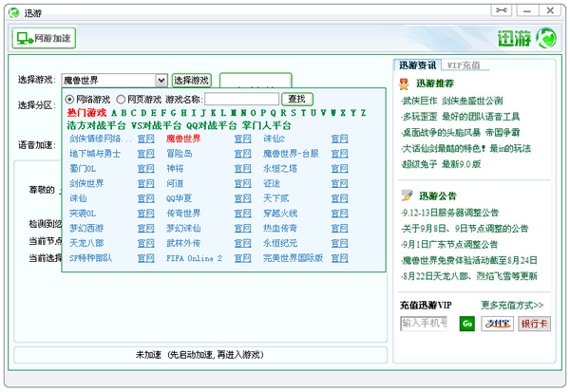Click the green Go recharge button
Image resolution: width=570 pixels, height=392 pixels.
(466, 324)
